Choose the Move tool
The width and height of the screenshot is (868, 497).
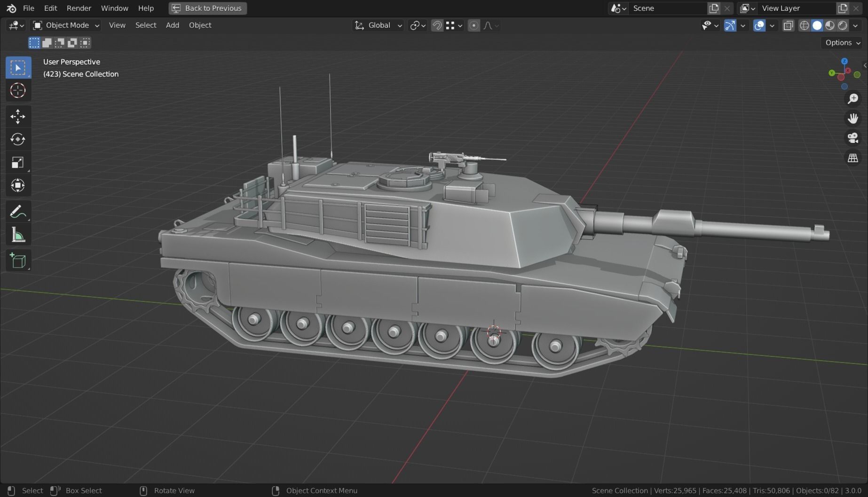[x=18, y=117]
